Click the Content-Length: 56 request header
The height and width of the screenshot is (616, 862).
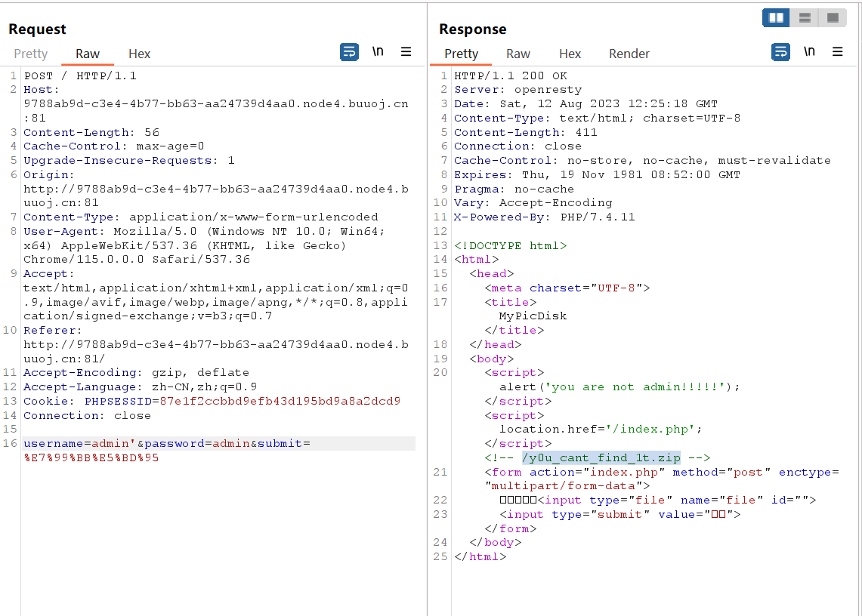tap(91, 132)
